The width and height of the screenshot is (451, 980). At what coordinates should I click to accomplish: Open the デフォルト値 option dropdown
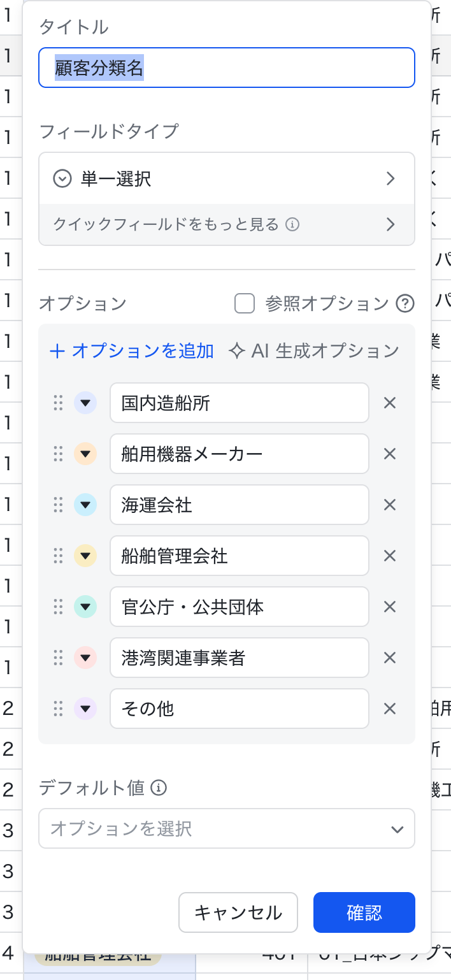[x=226, y=828]
